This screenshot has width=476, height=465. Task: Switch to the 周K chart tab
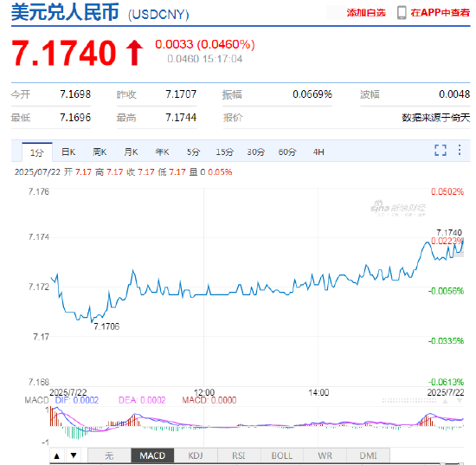(100, 152)
